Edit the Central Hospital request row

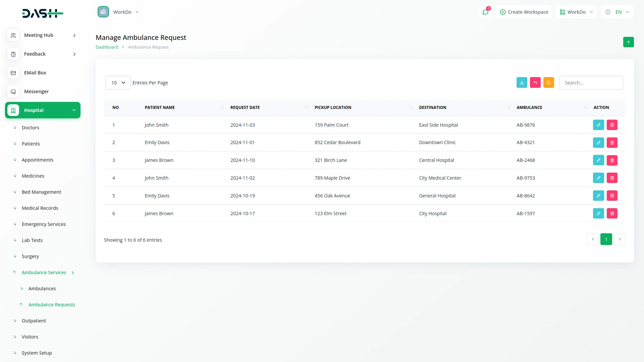pos(598,161)
